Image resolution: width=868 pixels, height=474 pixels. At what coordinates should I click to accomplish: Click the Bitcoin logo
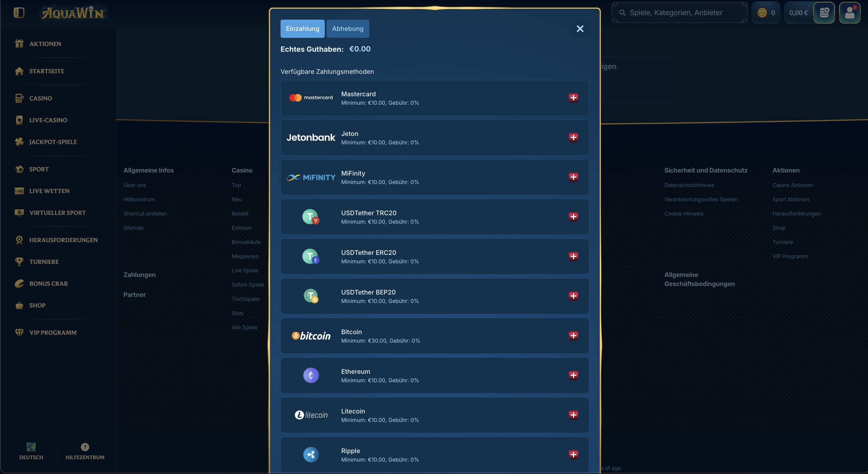pos(311,336)
